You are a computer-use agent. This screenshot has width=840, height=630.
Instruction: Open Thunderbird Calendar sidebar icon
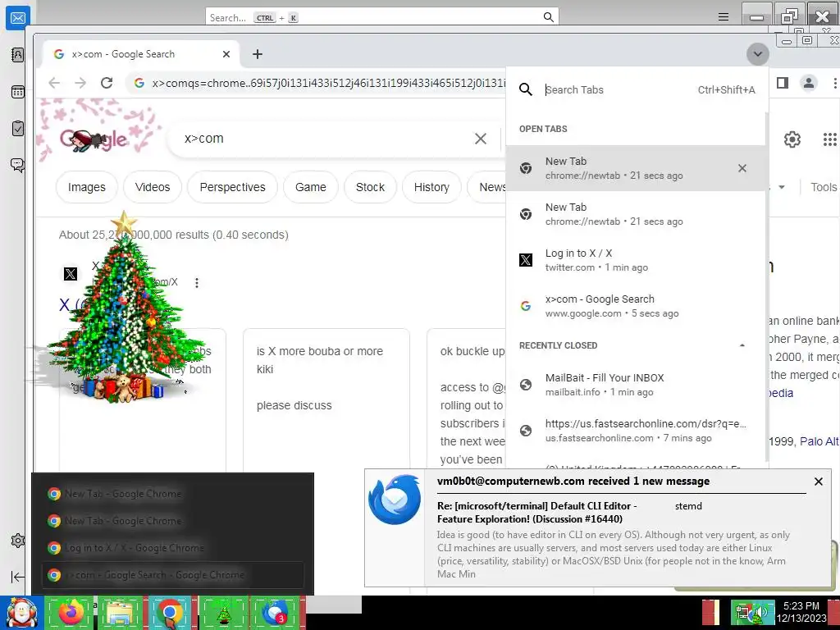tap(18, 92)
